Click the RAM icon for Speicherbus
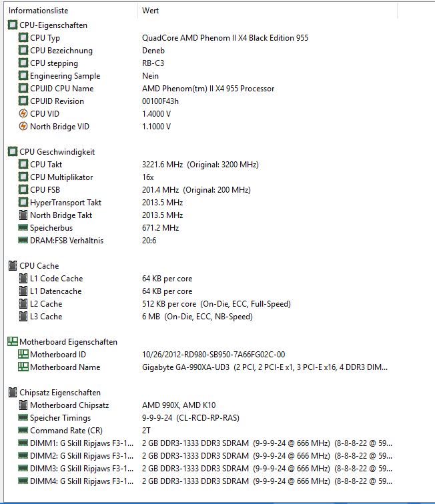 [23, 227]
